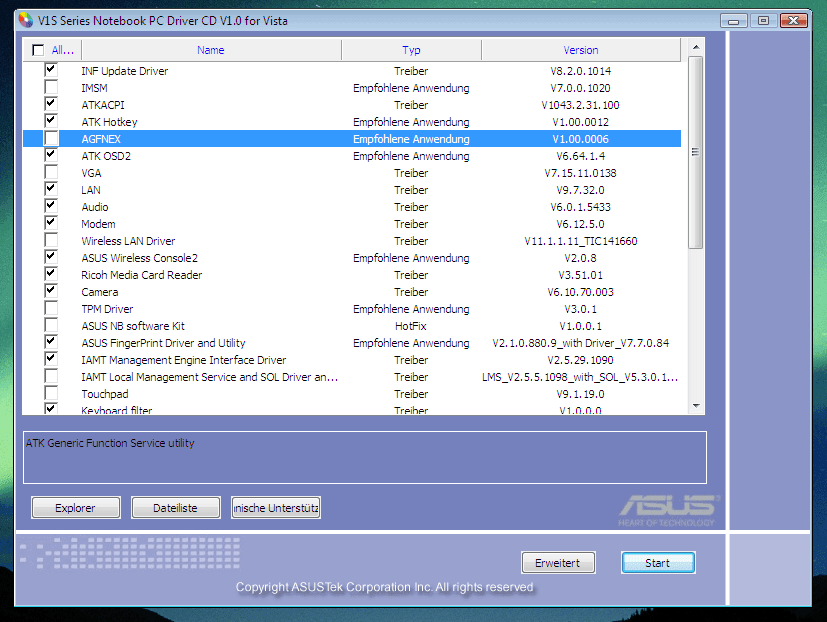Click the HotFix type cell

tap(411, 326)
